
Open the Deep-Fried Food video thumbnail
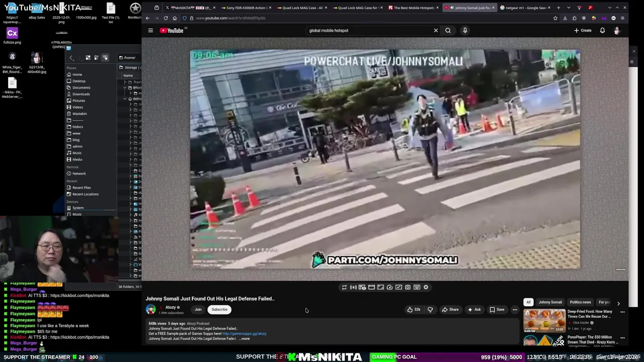[544, 321]
